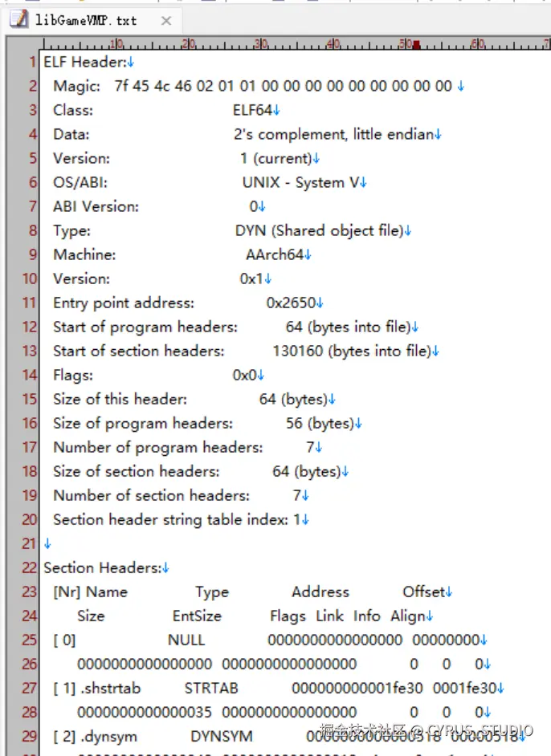The image size is (551, 756).
Task: Click the '.shstrtab' section name
Action: [x=111, y=688]
